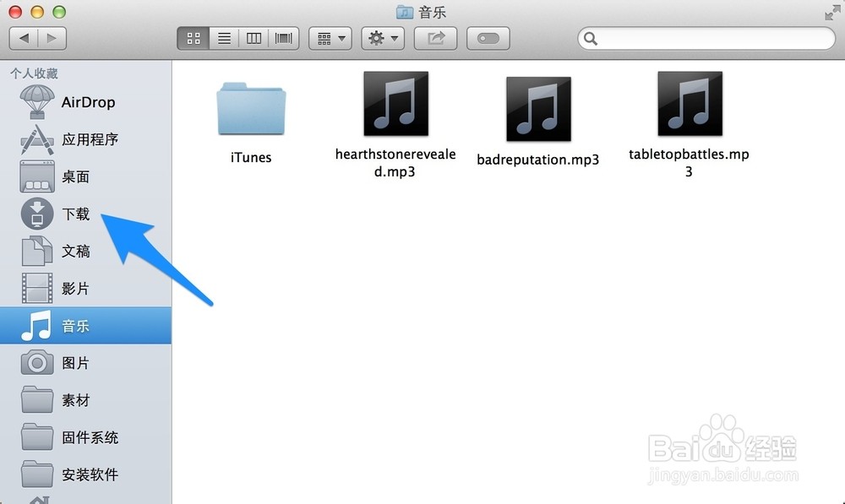This screenshot has height=504, width=845.
Task: Click the forward navigation arrow
Action: pyautogui.click(x=52, y=38)
